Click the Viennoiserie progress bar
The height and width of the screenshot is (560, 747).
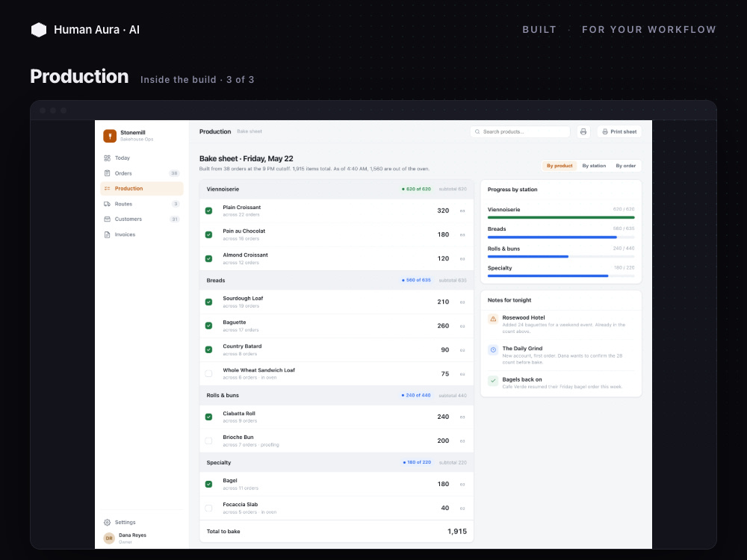point(561,217)
